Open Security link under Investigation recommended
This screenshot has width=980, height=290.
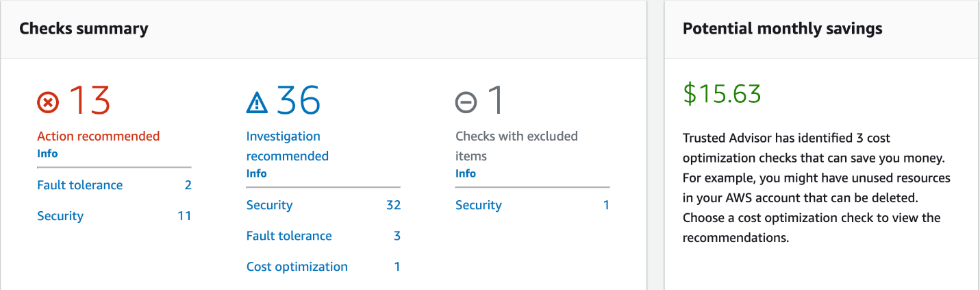269,205
